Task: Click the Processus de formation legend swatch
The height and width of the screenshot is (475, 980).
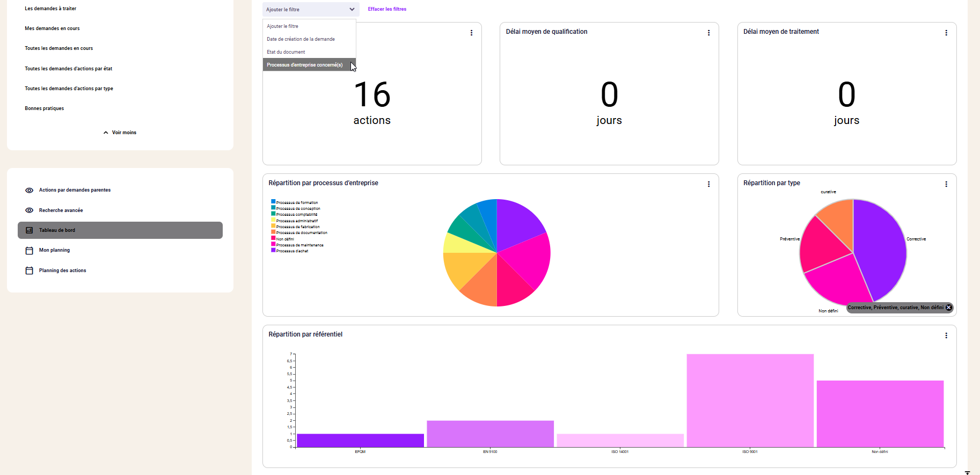Action: (273, 202)
